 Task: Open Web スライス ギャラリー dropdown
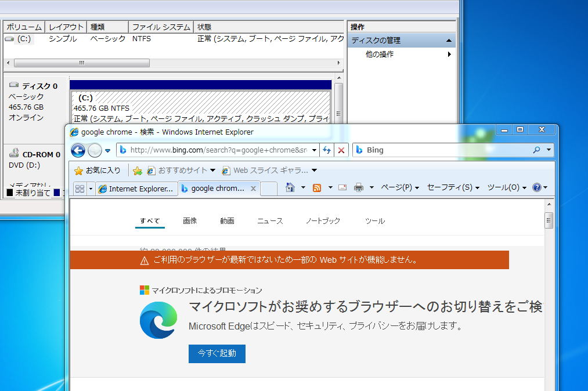pos(270,171)
